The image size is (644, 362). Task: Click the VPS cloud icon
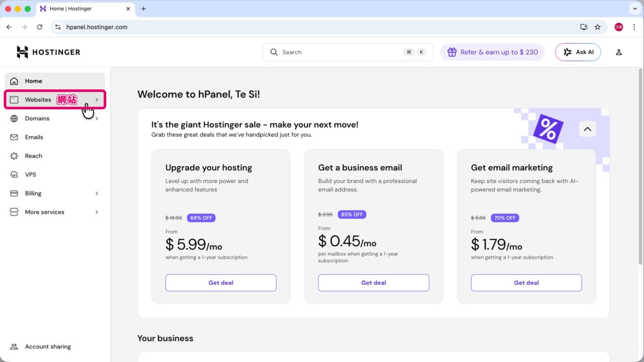coord(14,174)
